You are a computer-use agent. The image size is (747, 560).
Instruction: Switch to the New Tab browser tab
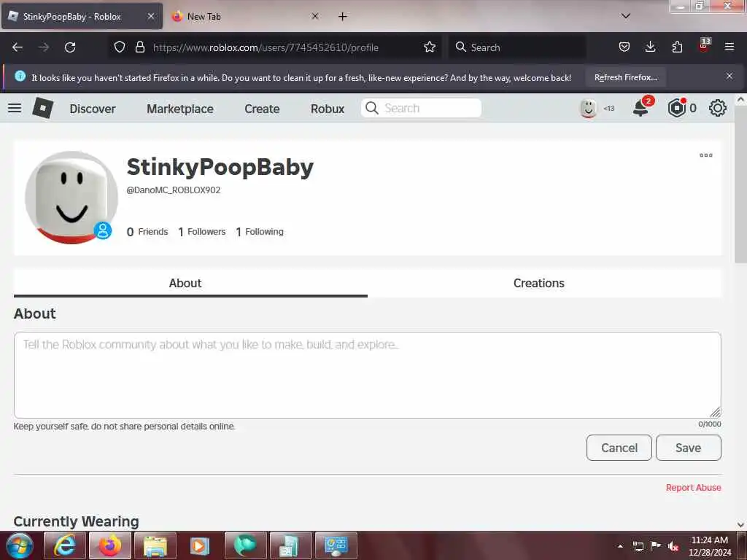coord(245,17)
